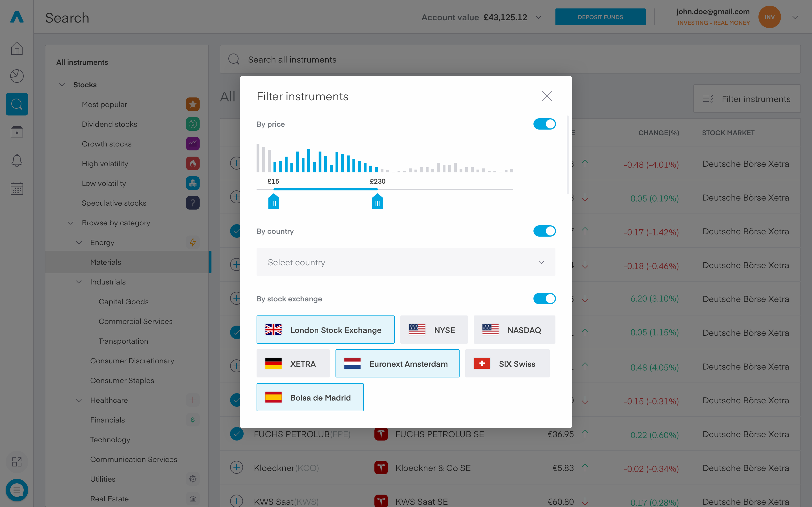Screen dimensions: 812x507
Task: Expand the Healthcare category in the sidebar
Action: pyautogui.click(x=79, y=400)
